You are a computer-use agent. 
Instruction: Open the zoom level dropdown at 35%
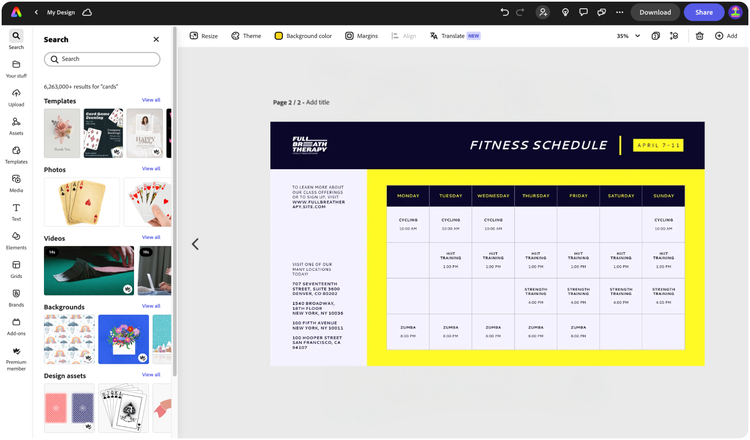click(x=629, y=36)
